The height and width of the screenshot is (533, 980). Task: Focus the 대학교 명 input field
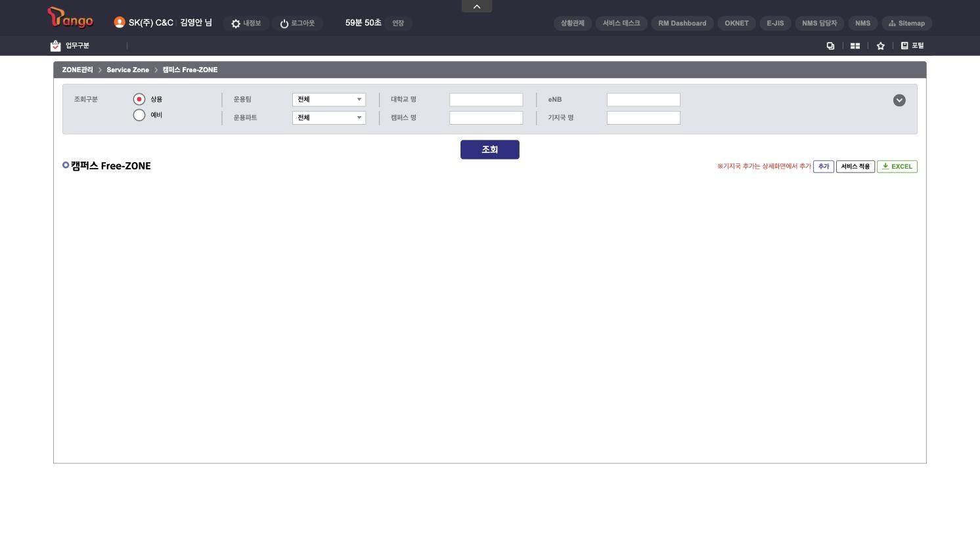486,100
